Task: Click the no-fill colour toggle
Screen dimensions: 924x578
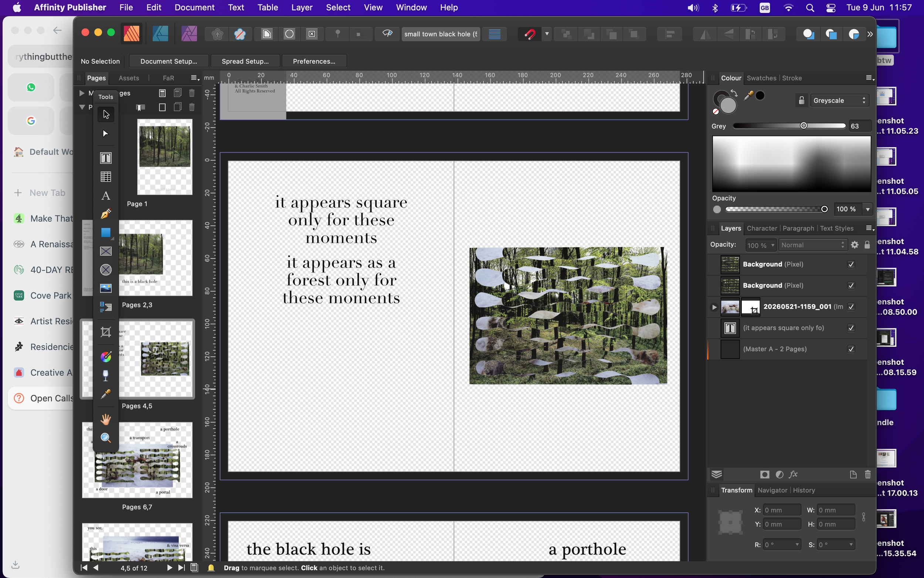Action: 716,112
